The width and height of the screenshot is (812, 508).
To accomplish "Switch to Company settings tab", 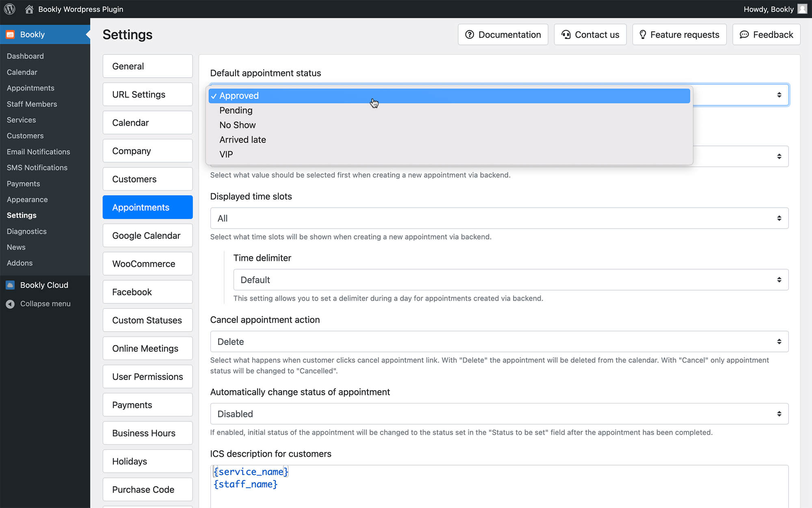I will pyautogui.click(x=147, y=151).
